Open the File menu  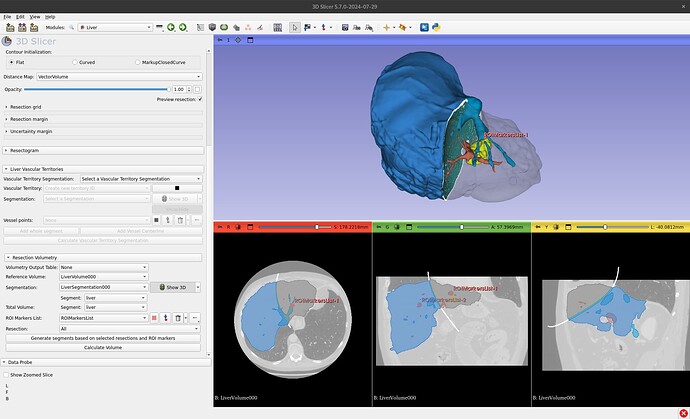(7, 17)
